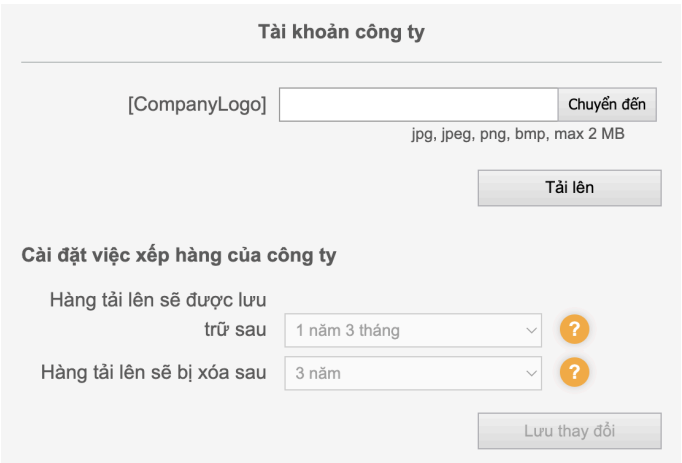This screenshot has width=682, height=463.
Task: Click the jpg, jpeg, png, bmp format hint
Action: 477,133
